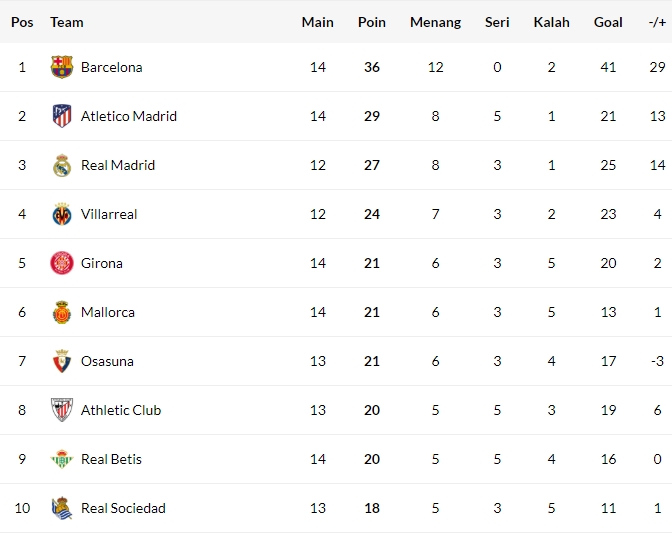Open the Barcelona team name link

click(x=111, y=67)
